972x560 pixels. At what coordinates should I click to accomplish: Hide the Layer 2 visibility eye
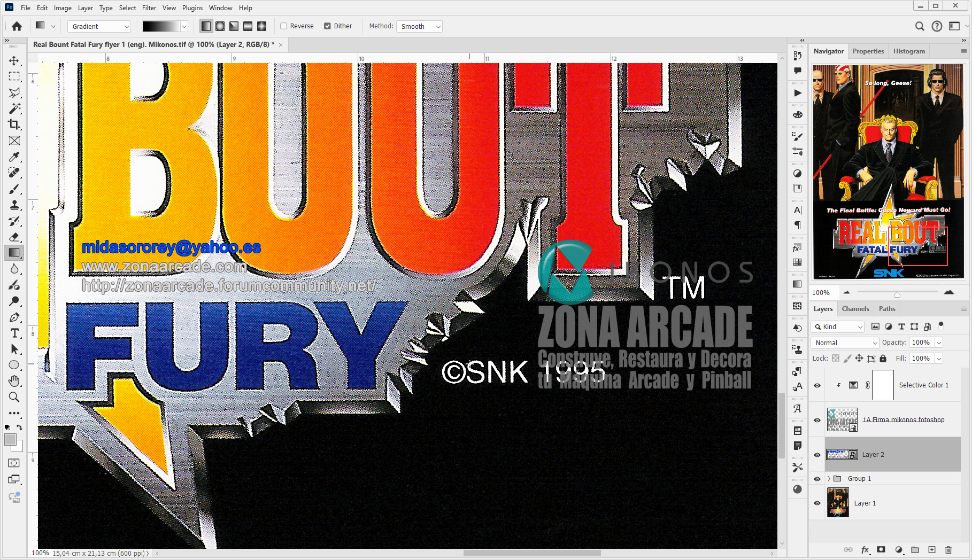[x=817, y=455]
